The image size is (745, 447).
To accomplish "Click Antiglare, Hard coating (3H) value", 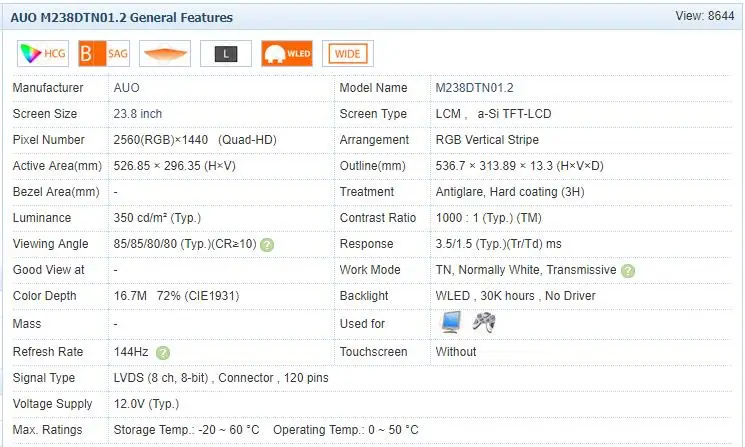I will [510, 192].
